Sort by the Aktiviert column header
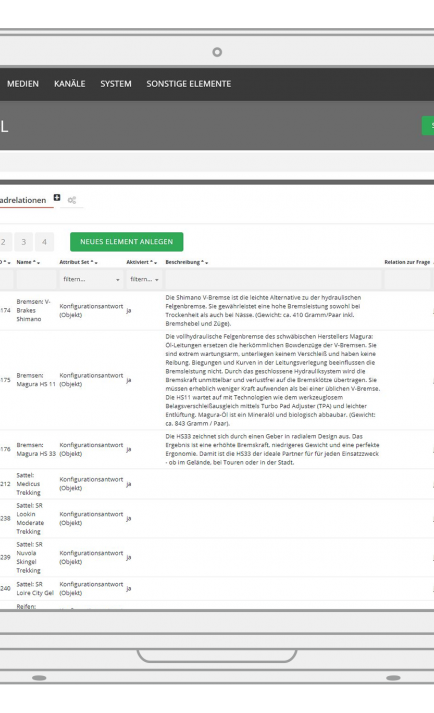 coord(141,262)
